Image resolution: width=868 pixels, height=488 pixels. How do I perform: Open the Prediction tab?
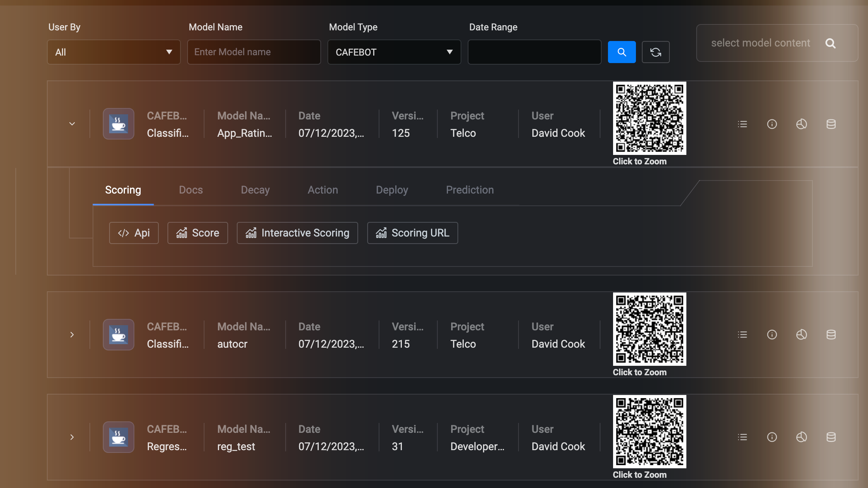click(x=469, y=190)
